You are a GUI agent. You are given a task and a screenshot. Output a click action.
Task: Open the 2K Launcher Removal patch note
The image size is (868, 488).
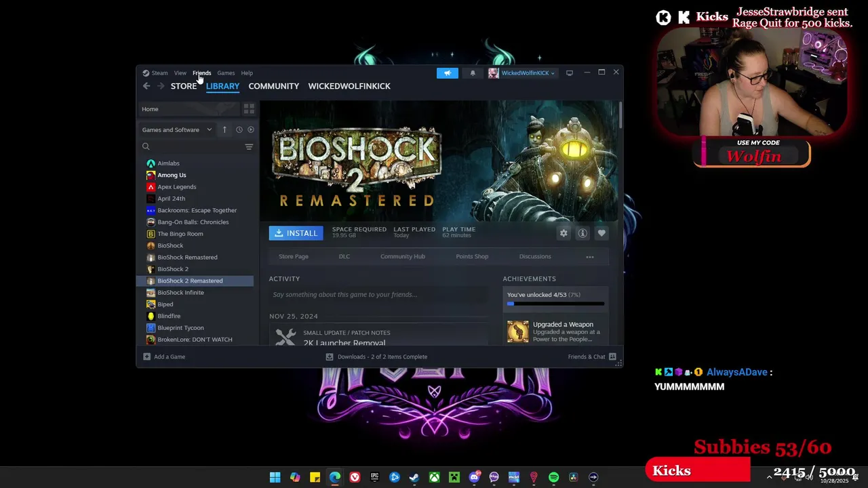[x=344, y=343]
